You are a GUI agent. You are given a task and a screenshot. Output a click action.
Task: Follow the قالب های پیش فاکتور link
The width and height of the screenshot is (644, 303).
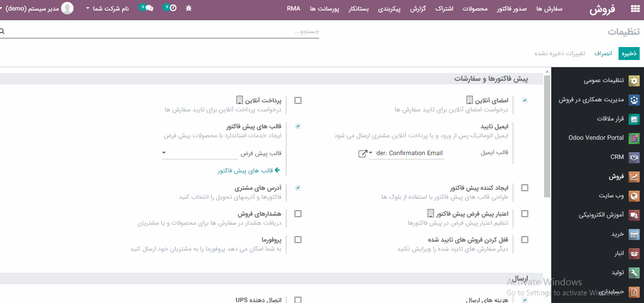246,170
